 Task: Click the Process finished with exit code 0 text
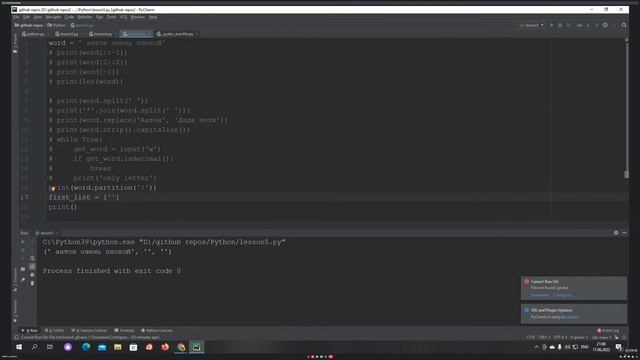point(112,271)
